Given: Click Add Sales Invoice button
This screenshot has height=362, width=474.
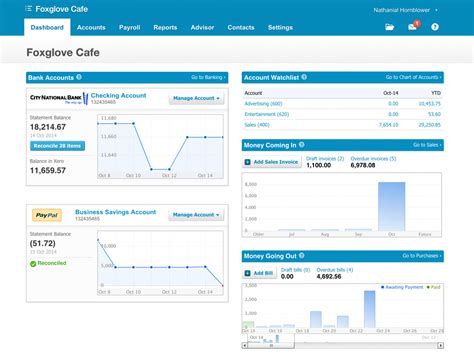Looking at the screenshot, I should tap(272, 162).
